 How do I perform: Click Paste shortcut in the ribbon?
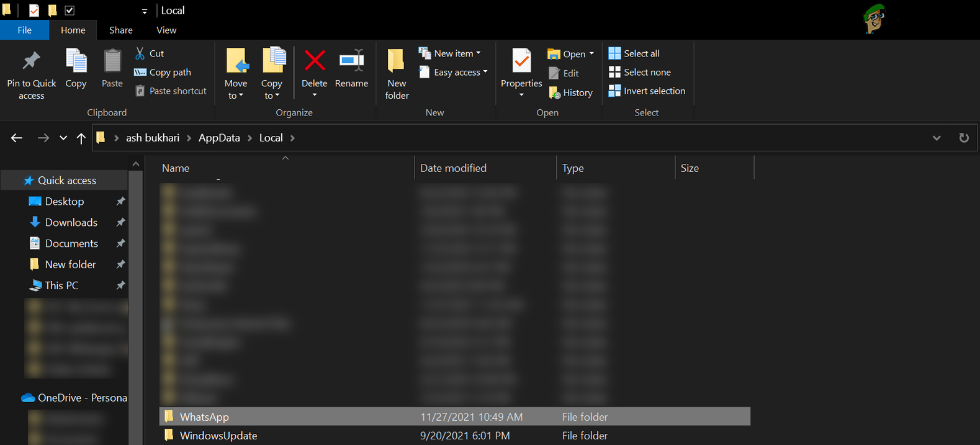point(171,91)
